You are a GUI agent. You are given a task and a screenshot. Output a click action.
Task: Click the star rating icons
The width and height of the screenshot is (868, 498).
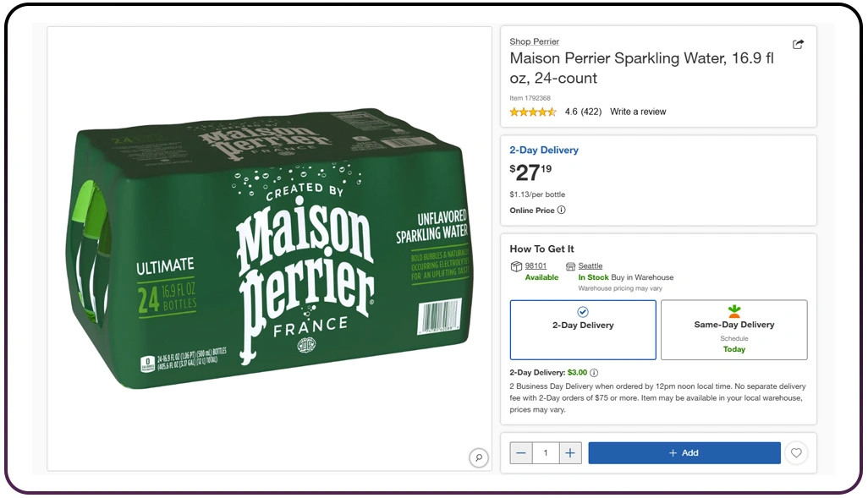[533, 112]
